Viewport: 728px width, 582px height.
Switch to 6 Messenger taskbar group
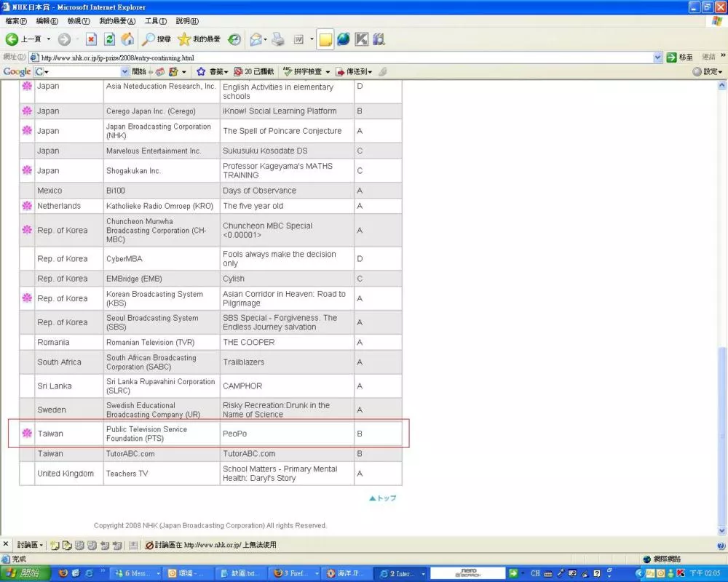click(137, 574)
